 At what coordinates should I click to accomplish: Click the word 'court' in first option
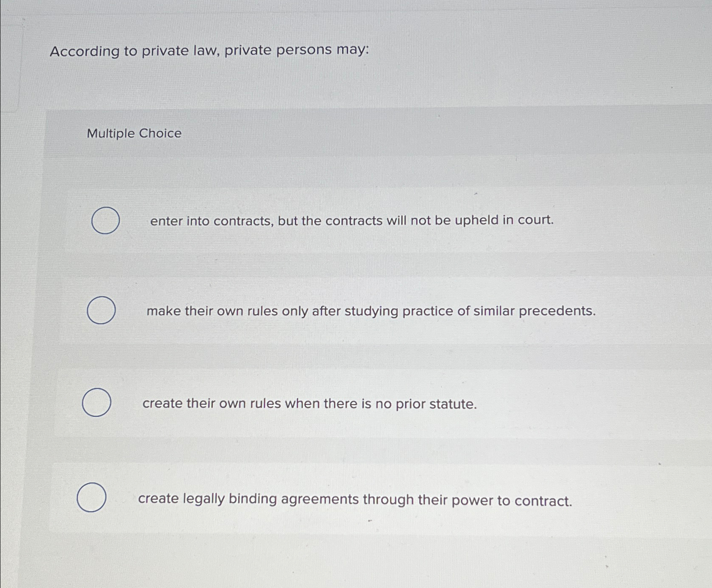click(536, 220)
